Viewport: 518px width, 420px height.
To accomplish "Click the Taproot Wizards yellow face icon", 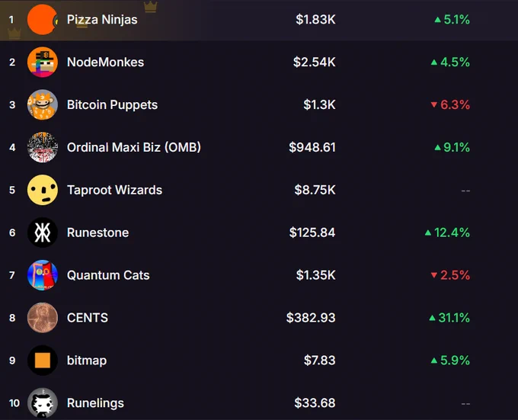I will pos(43,190).
